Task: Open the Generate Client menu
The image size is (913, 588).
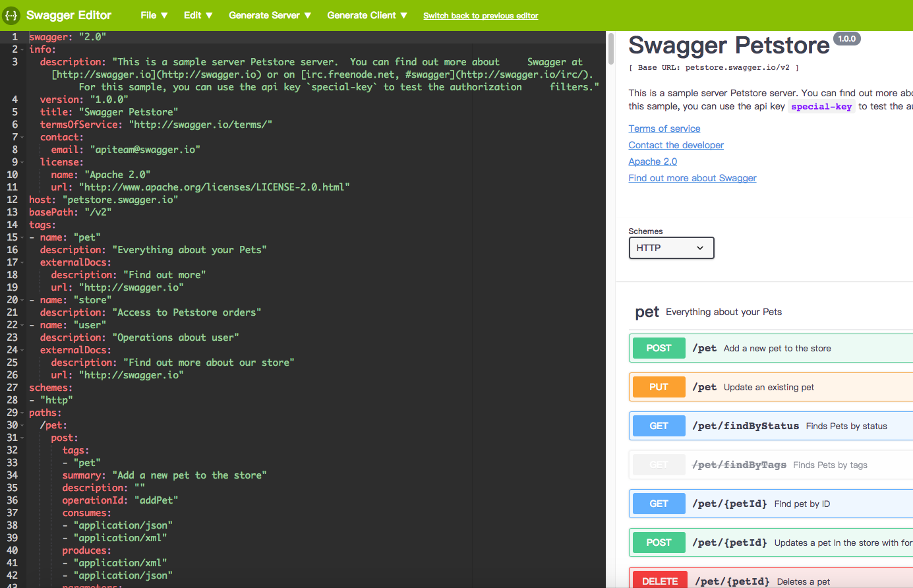Action: [x=367, y=15]
